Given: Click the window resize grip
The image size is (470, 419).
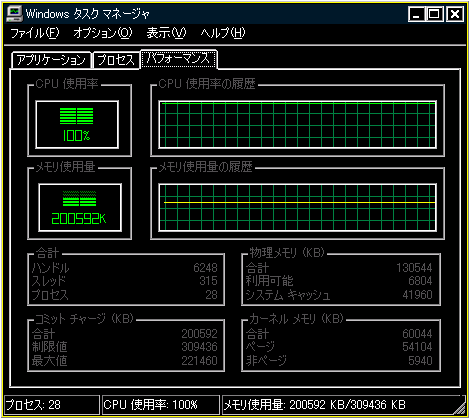Looking at the screenshot, I should pyautogui.click(x=460, y=408).
